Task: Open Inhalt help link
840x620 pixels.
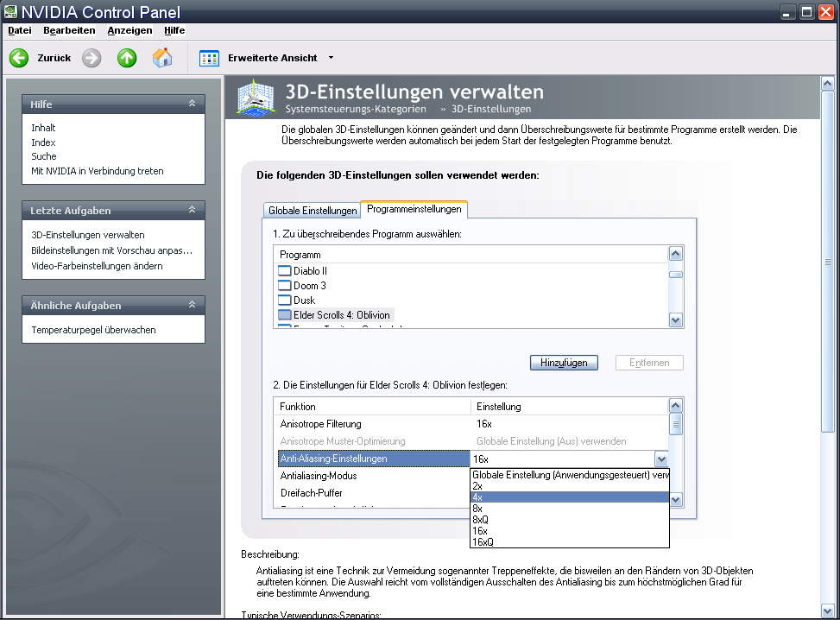Action: tap(43, 128)
